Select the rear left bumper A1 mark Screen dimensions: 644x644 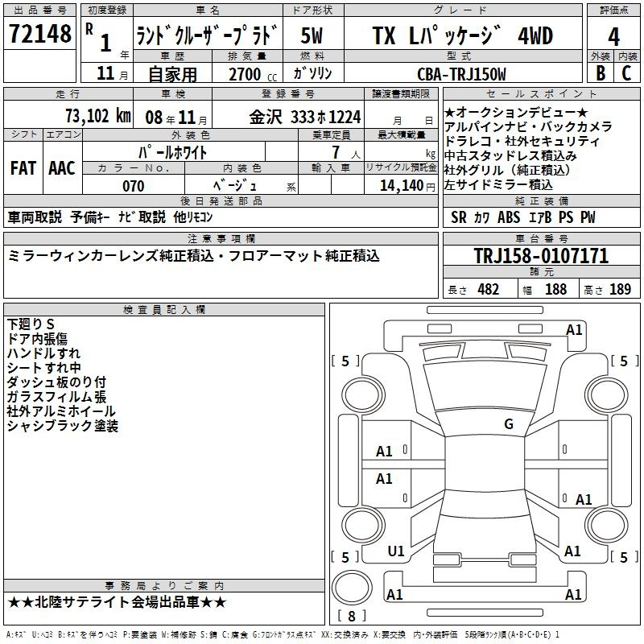(x=394, y=594)
